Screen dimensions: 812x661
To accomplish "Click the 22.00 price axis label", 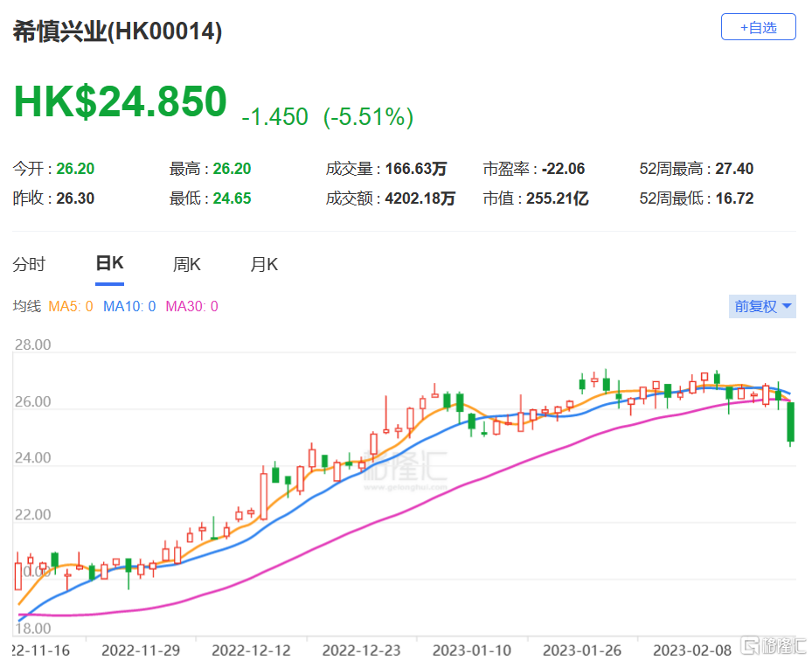I will click(x=32, y=516).
